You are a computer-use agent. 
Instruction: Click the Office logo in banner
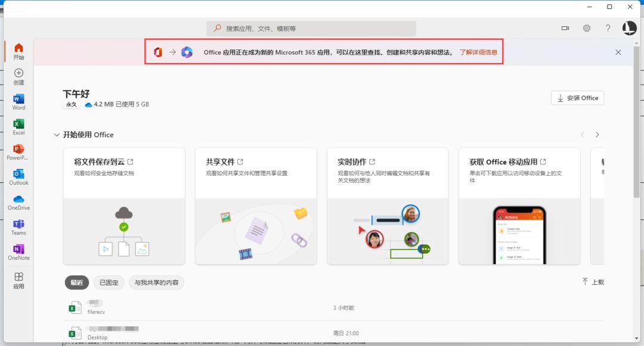coord(157,52)
